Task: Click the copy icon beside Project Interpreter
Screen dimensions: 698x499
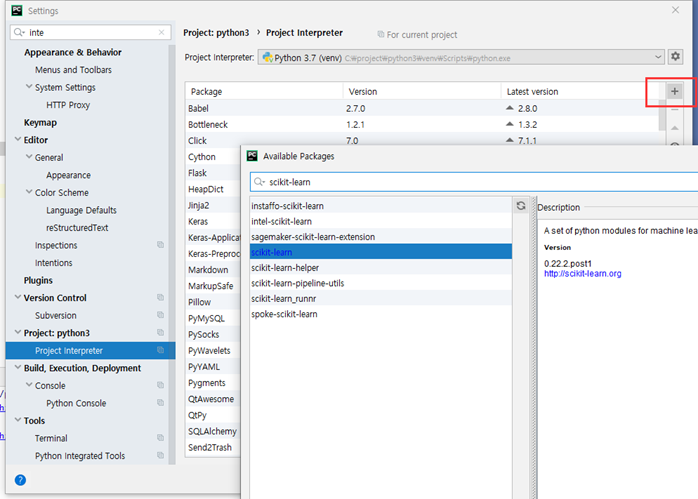Action: point(160,350)
